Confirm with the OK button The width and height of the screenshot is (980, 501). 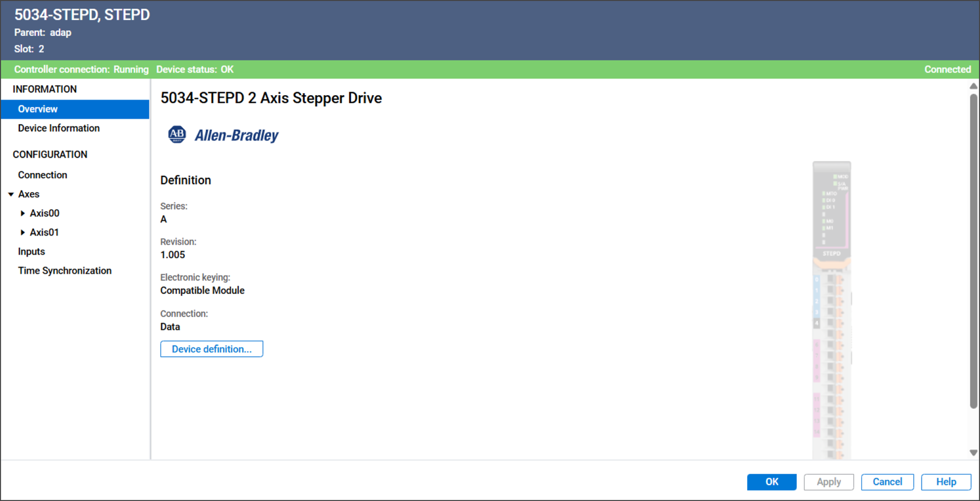point(771,482)
